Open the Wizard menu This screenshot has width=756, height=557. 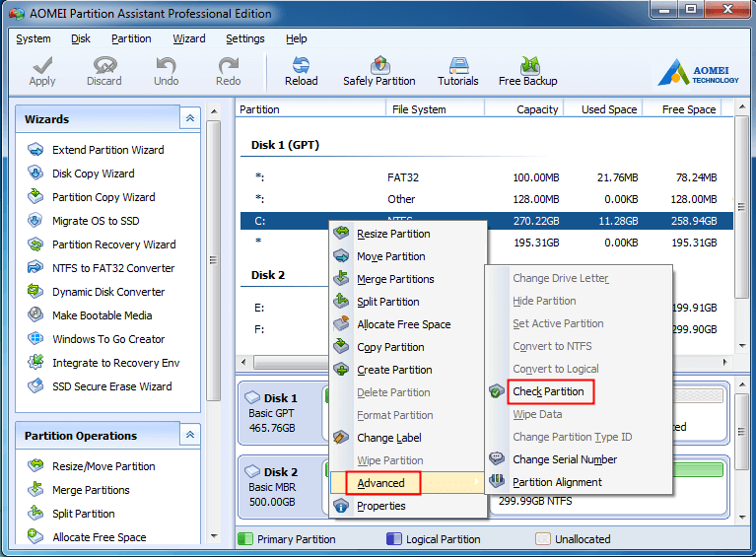(x=189, y=38)
